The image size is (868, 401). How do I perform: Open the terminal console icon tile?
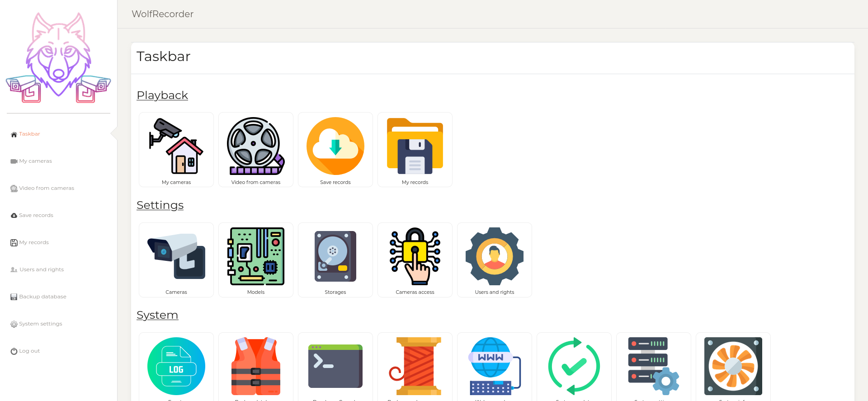pyautogui.click(x=335, y=366)
